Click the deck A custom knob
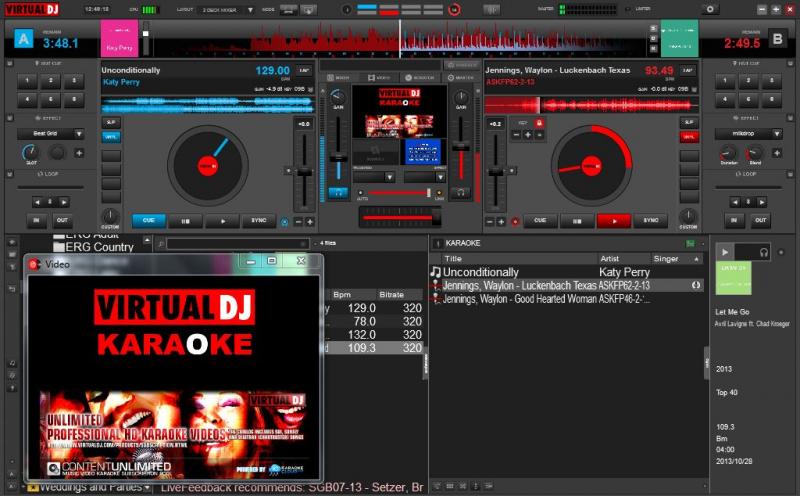The height and width of the screenshot is (496, 800). coord(110,216)
